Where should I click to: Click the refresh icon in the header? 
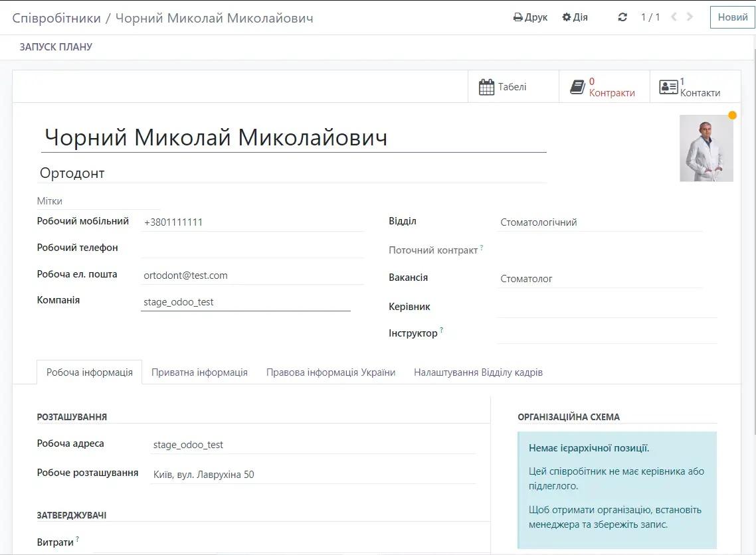click(622, 17)
